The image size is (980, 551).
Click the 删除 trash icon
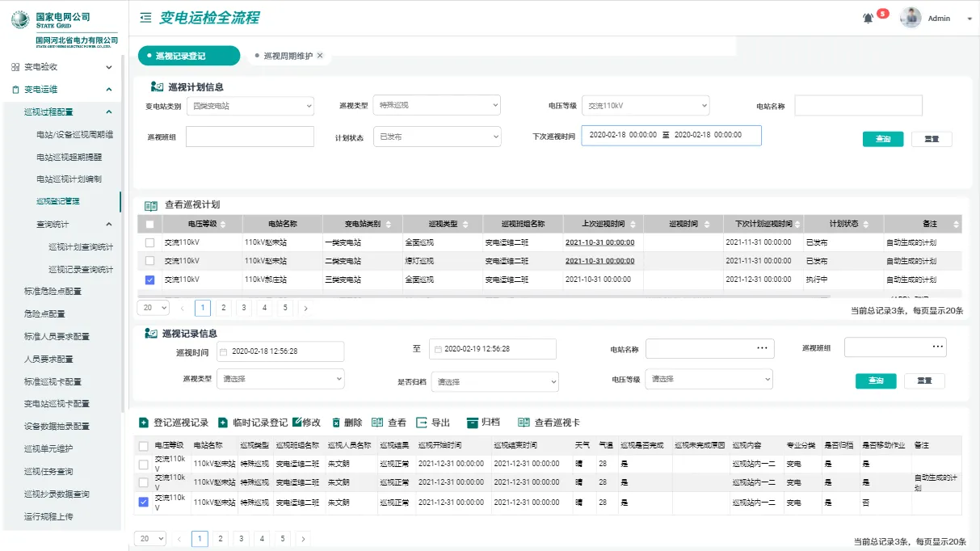pos(336,423)
